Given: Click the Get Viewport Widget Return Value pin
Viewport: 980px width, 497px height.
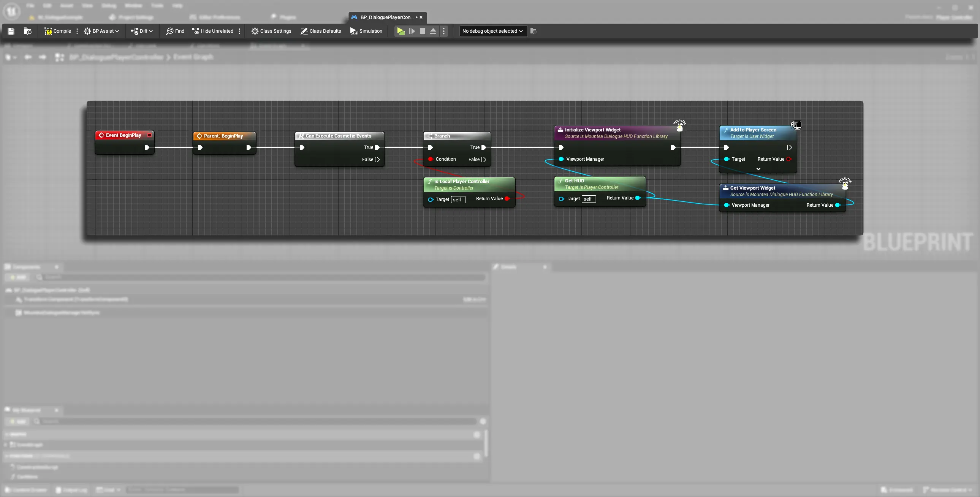Looking at the screenshot, I should (838, 205).
